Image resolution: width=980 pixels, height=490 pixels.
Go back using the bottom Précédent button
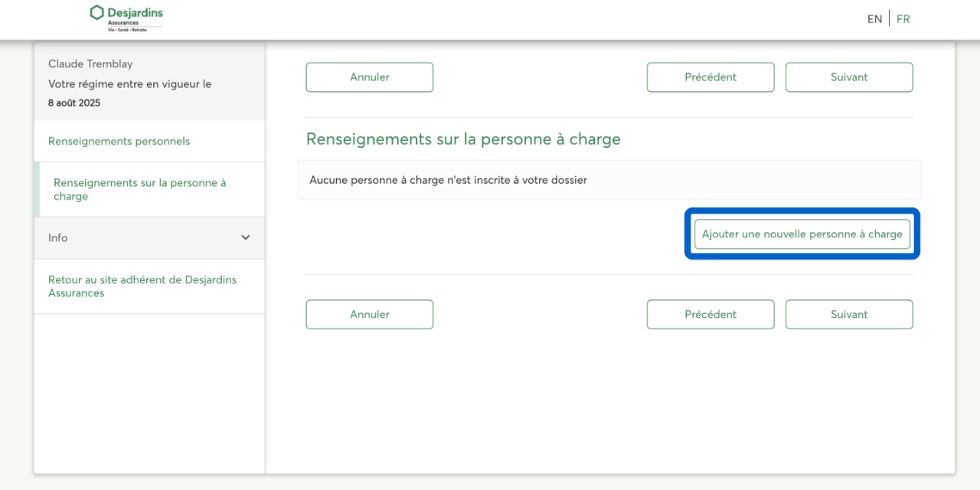click(x=710, y=314)
